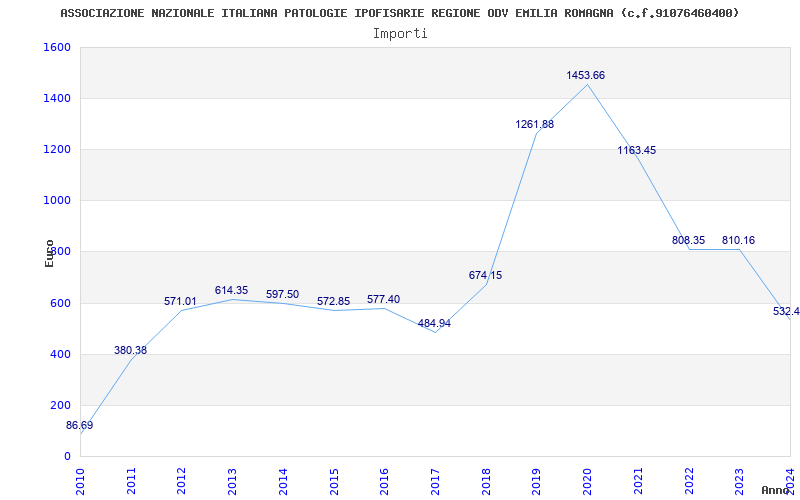Click the 2011 x-axis year label
The height and width of the screenshot is (500, 800).
131,481
